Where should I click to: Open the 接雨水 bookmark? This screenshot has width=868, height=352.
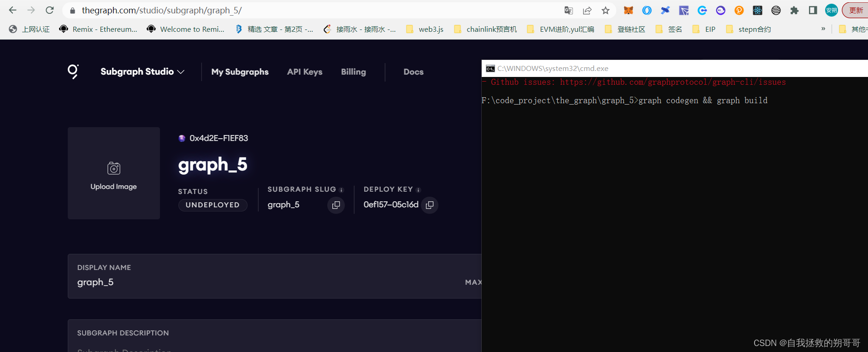click(360, 29)
